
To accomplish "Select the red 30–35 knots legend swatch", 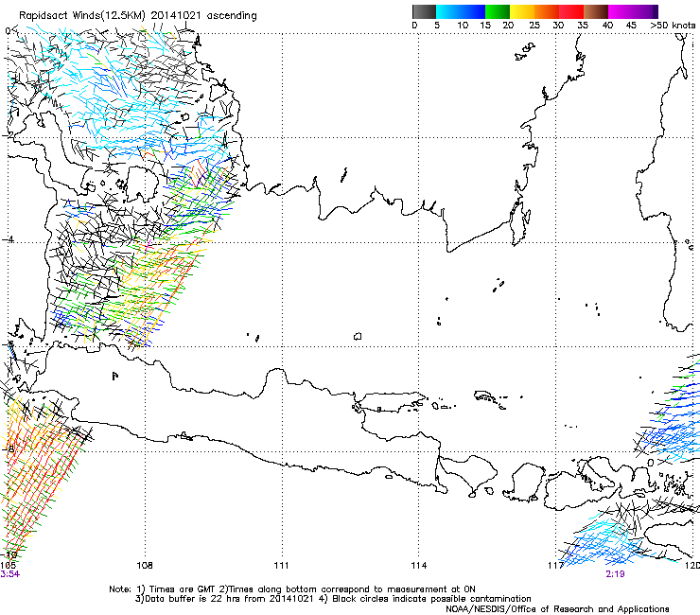I will click(x=571, y=11).
